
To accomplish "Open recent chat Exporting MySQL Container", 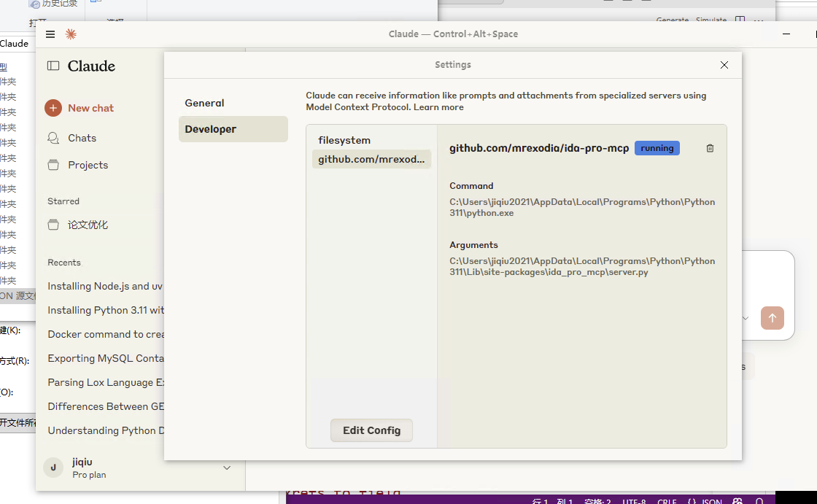I will 105,358.
